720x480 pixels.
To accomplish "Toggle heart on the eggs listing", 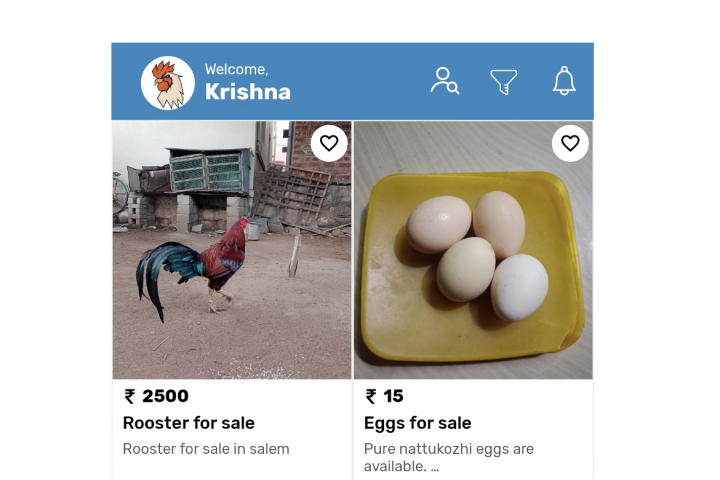I will (570, 143).
